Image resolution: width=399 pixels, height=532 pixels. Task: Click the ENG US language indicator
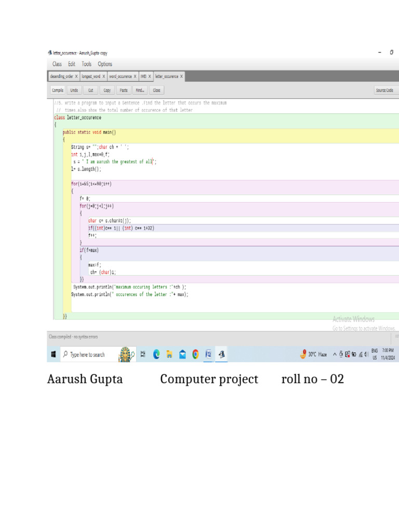[375, 354]
